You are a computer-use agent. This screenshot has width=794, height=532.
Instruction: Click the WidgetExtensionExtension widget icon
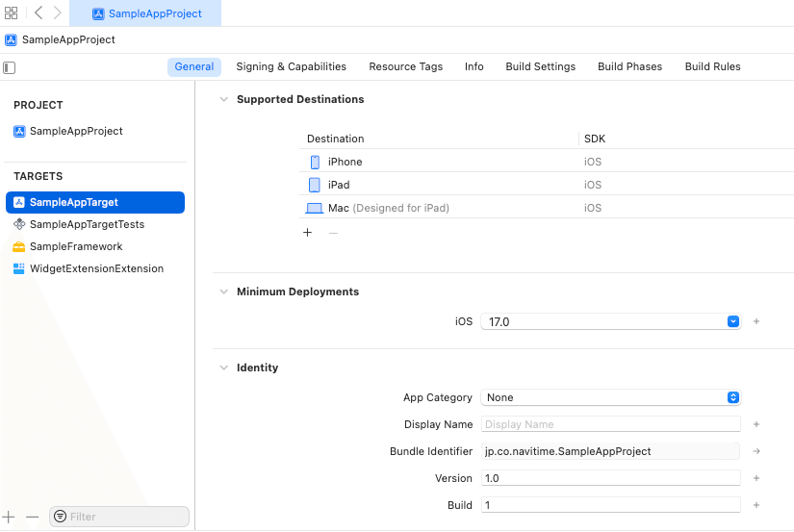[18, 268]
